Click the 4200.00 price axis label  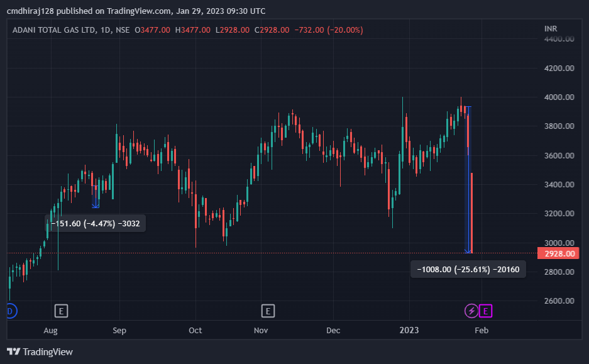point(559,69)
